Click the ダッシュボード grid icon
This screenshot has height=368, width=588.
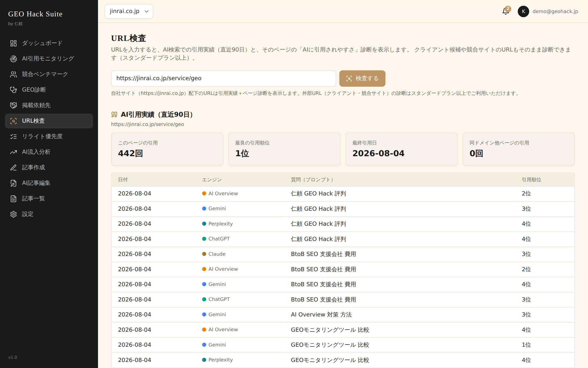[13, 43]
